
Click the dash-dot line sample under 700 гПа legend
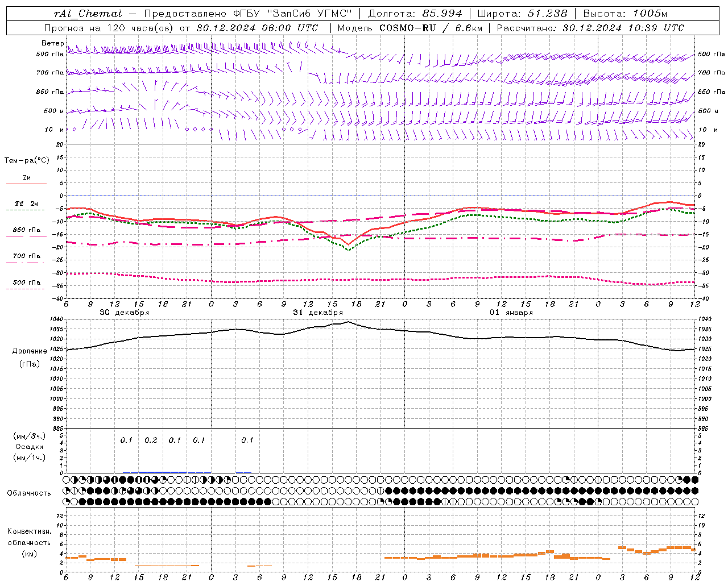pyautogui.click(x=25, y=263)
